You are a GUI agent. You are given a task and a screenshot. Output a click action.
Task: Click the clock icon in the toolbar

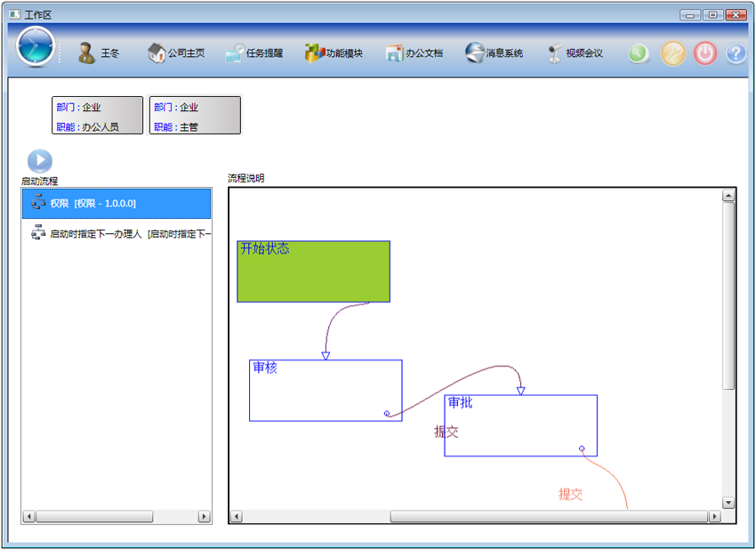tap(36, 47)
